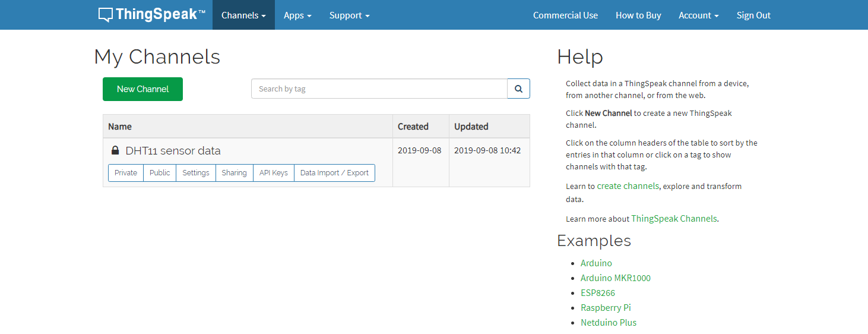Go to Commercial Use page
Image resolution: width=868 pixels, height=334 pixels.
click(x=565, y=15)
